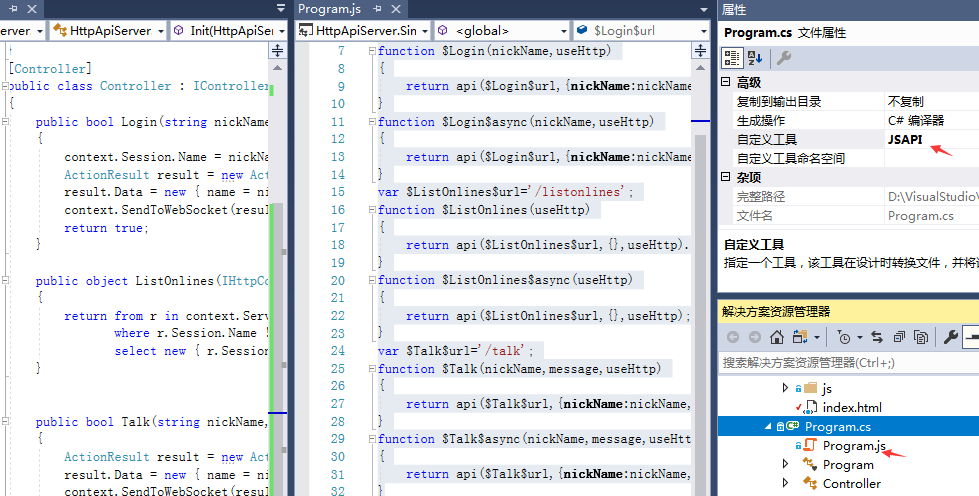Click index.html file icon in tree
The width and height of the screenshot is (979, 496).
[811, 407]
